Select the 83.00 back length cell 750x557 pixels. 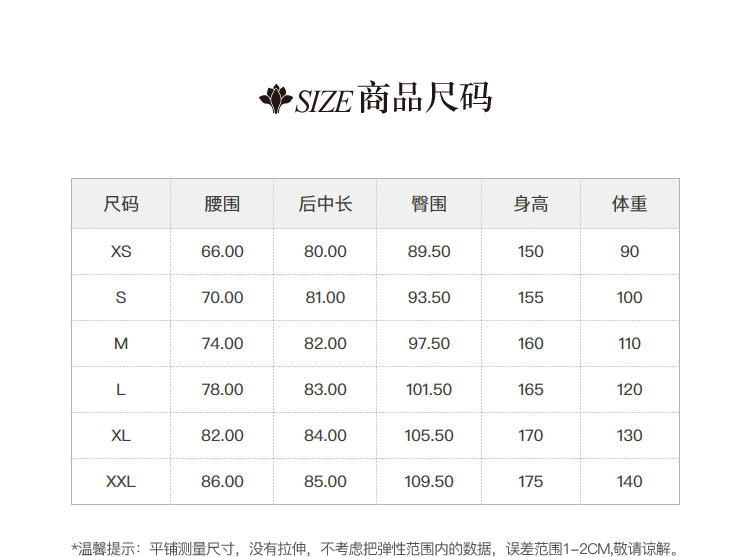tap(325, 389)
